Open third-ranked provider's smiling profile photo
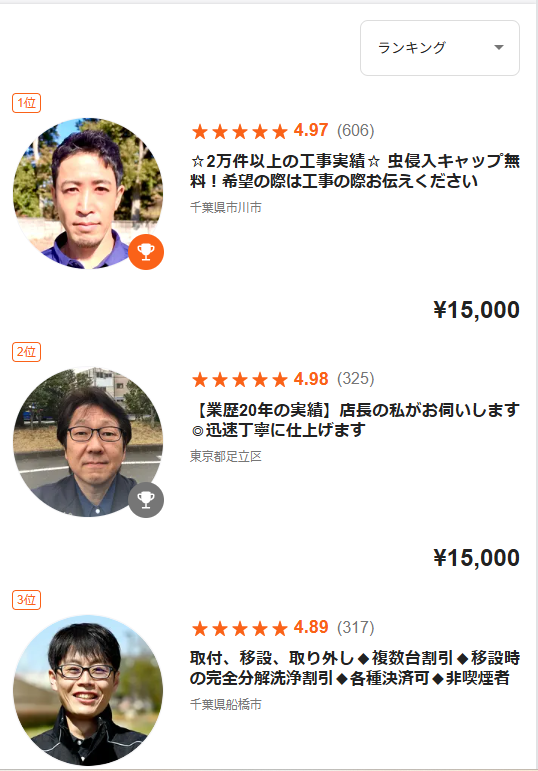This screenshot has width=538, height=771. click(88, 690)
